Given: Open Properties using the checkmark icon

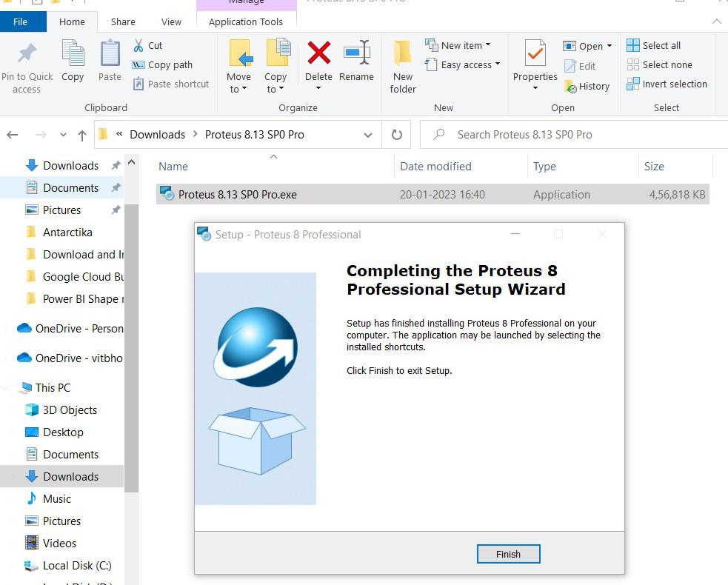Looking at the screenshot, I should [535, 54].
